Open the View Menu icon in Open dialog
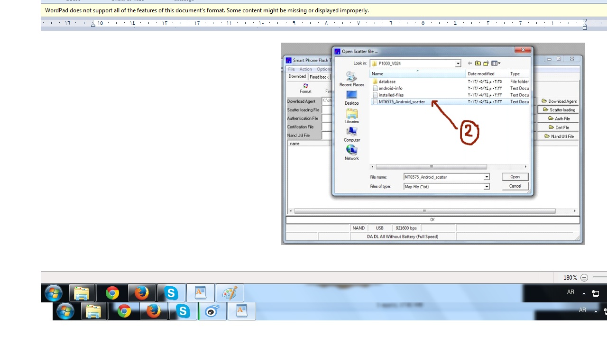Screen dimensions: 607x364 (496, 64)
